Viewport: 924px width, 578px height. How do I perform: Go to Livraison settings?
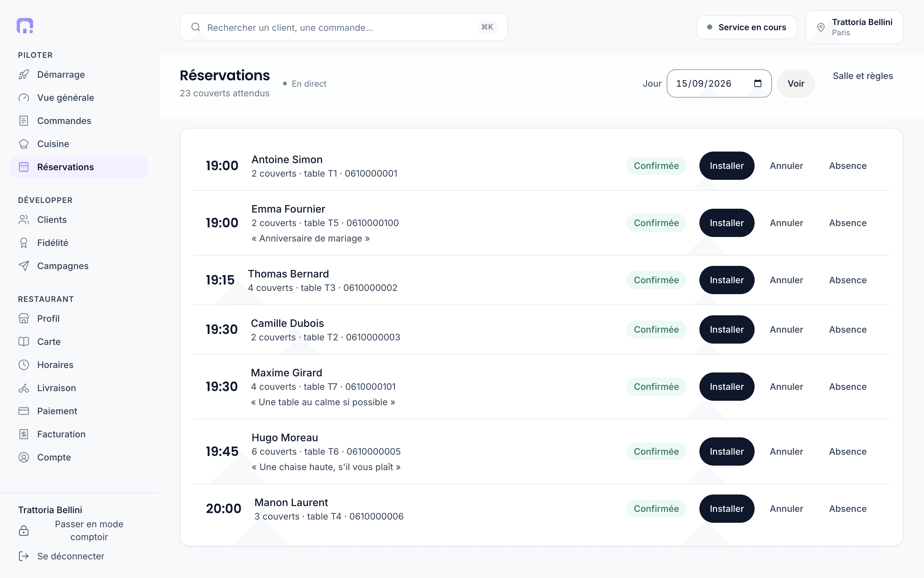80,388
